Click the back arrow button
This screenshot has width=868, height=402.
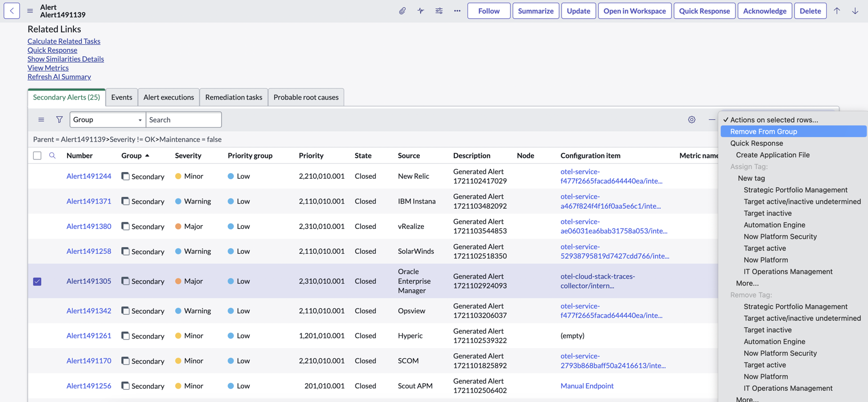[x=12, y=11]
